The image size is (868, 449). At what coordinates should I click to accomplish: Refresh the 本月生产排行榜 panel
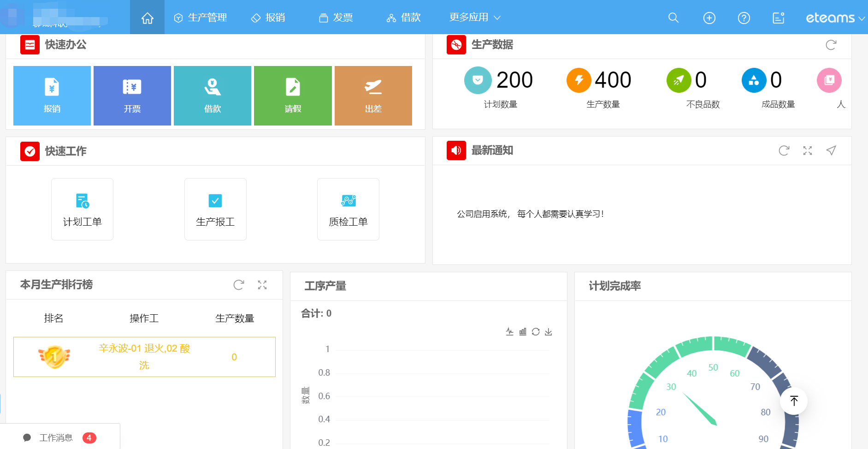pos(238,285)
